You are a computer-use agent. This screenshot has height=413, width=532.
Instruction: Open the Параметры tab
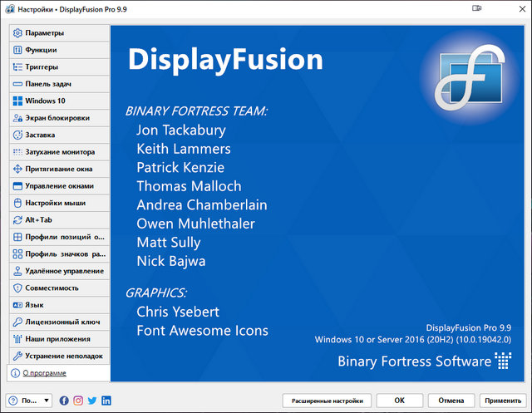click(58, 33)
